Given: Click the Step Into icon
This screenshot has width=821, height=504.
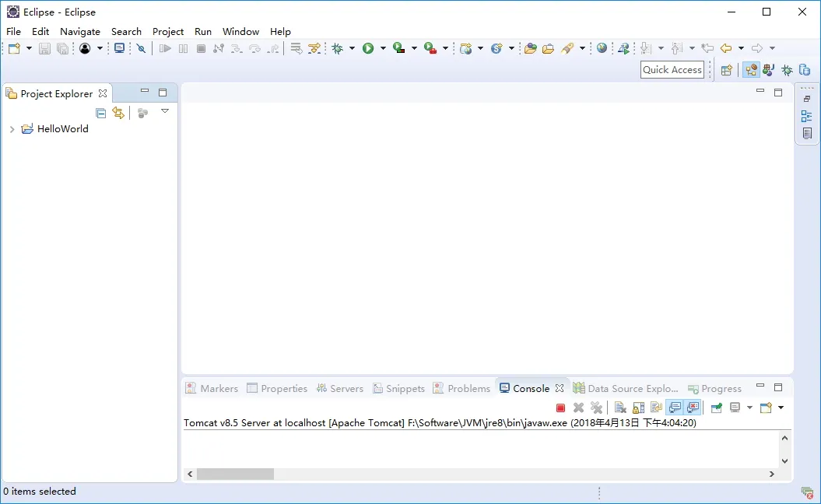Looking at the screenshot, I should [236, 48].
